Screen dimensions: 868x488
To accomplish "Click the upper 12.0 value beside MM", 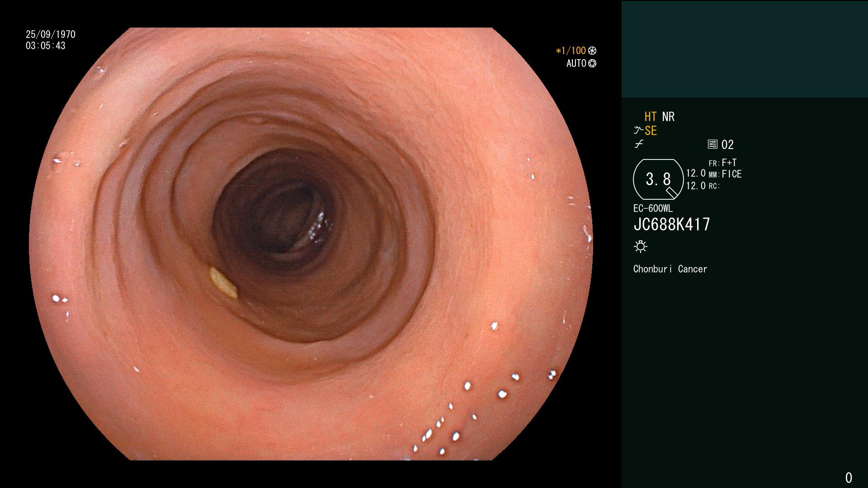I will 696,173.
